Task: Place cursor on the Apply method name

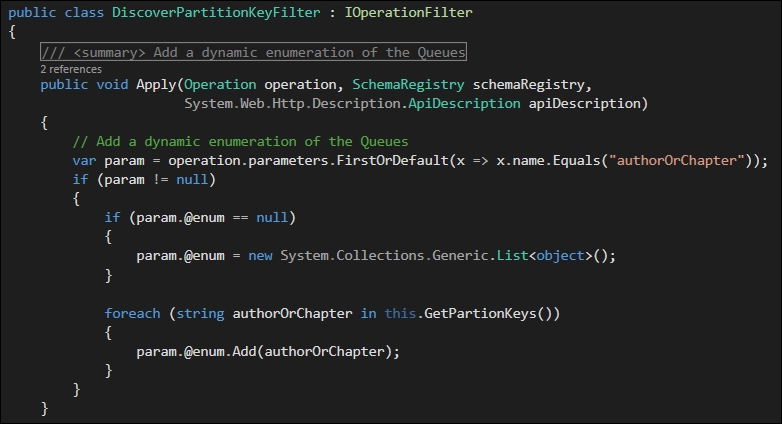Action: tap(156, 84)
